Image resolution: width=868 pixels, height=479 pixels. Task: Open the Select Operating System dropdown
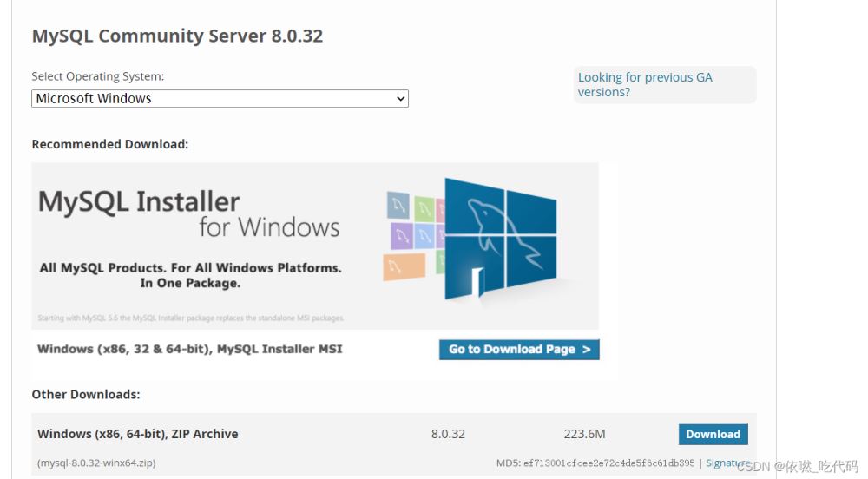pyautogui.click(x=220, y=98)
